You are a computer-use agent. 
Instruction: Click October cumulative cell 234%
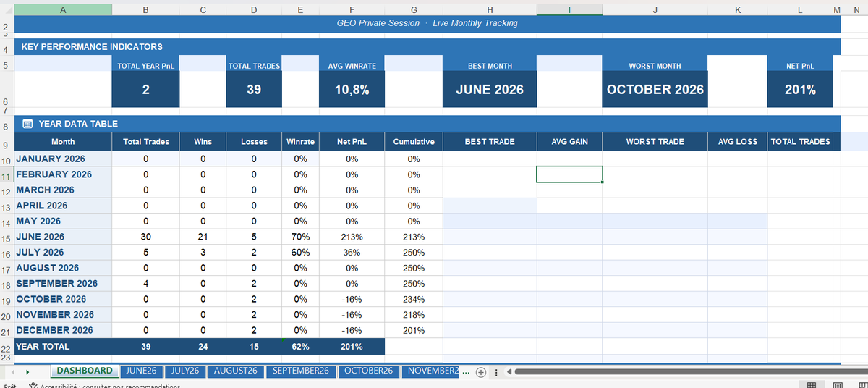click(414, 299)
